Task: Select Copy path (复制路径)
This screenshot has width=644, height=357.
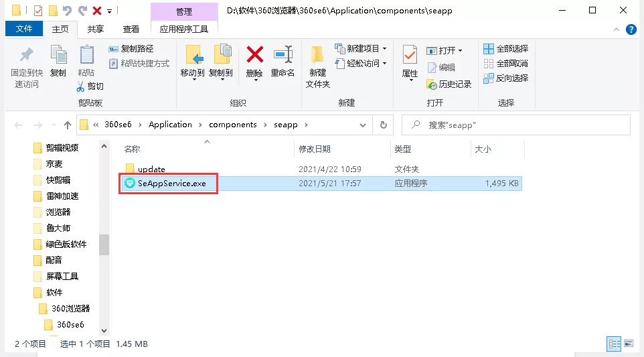Action: [x=131, y=48]
